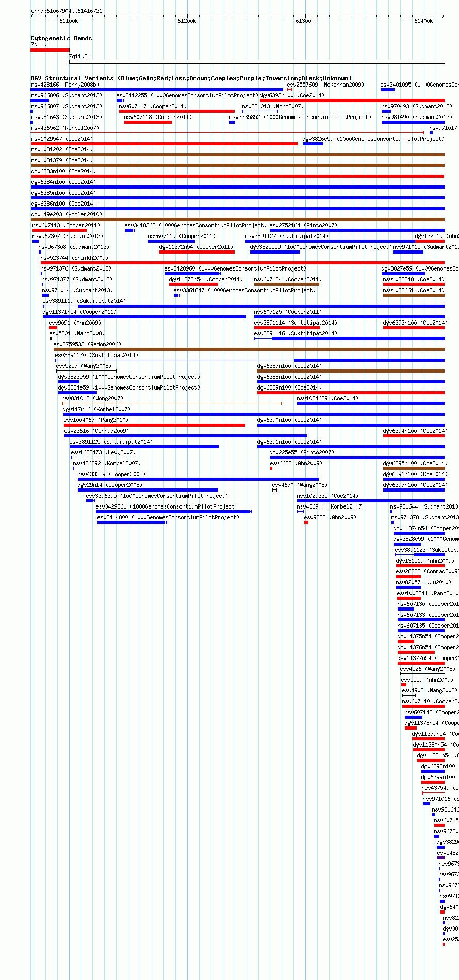
Task: Click the esv4670 (Wang2008) label
Action: [x=300, y=485]
